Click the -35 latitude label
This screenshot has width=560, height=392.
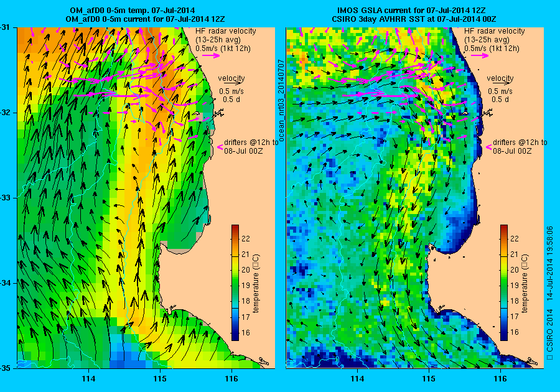pyautogui.click(x=6, y=368)
